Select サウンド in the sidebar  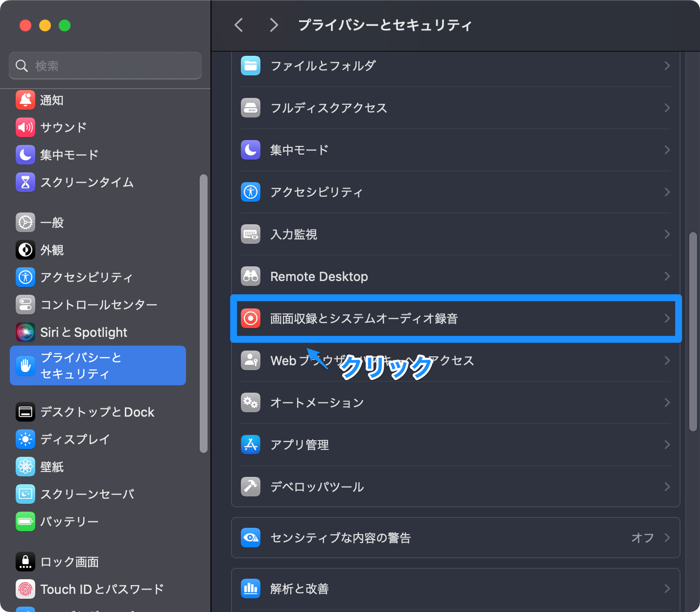coord(98,127)
